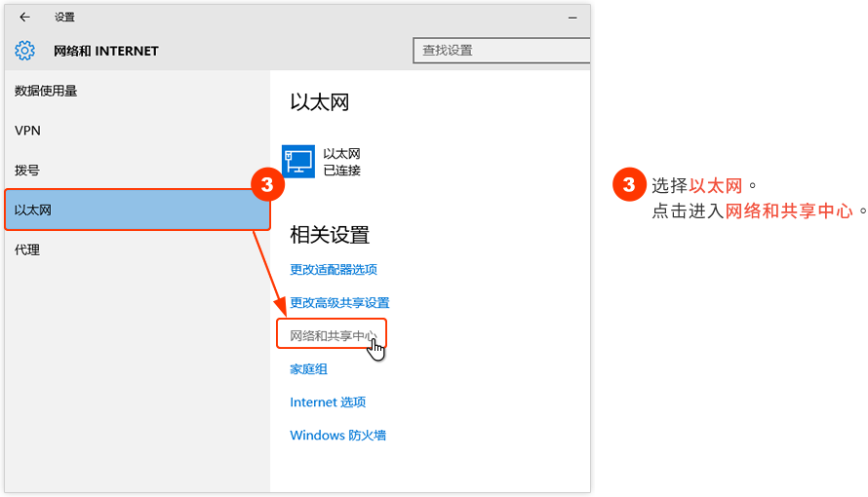Image resolution: width=868 pixels, height=497 pixels.
Task: Select 以太网 in the sidebar
Action: [x=138, y=210]
